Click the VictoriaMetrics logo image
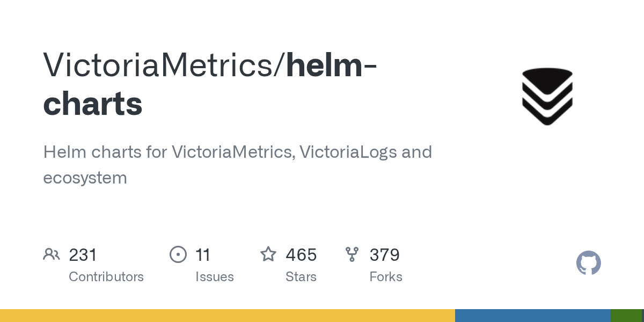This screenshot has height=322, width=644. point(547,97)
